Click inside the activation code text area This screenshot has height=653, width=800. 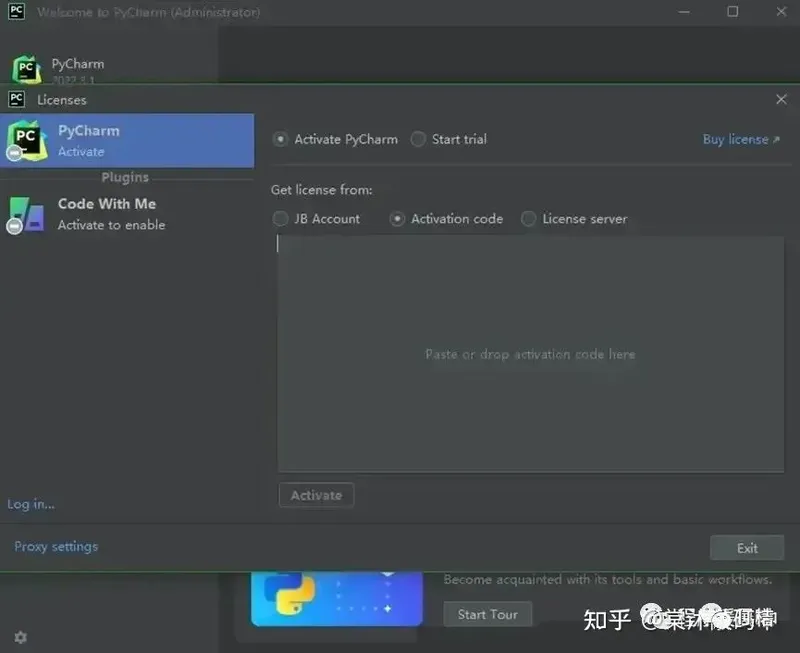(x=530, y=354)
